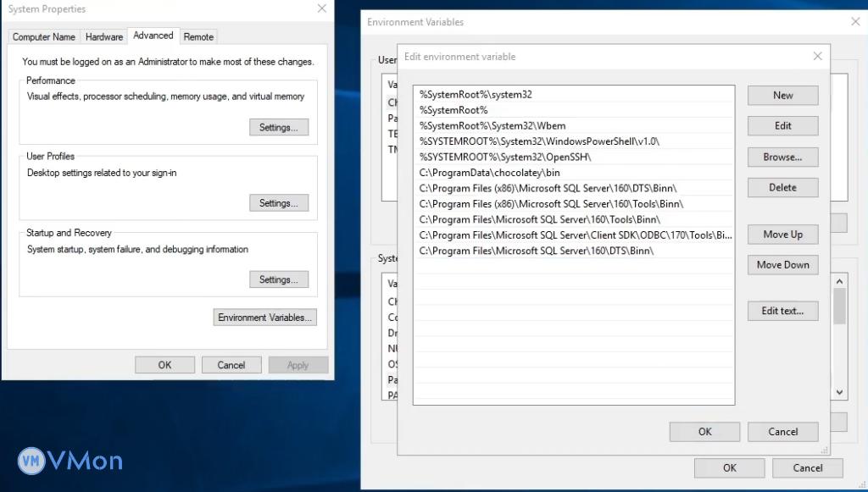868x492 pixels.
Task: Open the Edit text... editor
Action: (782, 311)
